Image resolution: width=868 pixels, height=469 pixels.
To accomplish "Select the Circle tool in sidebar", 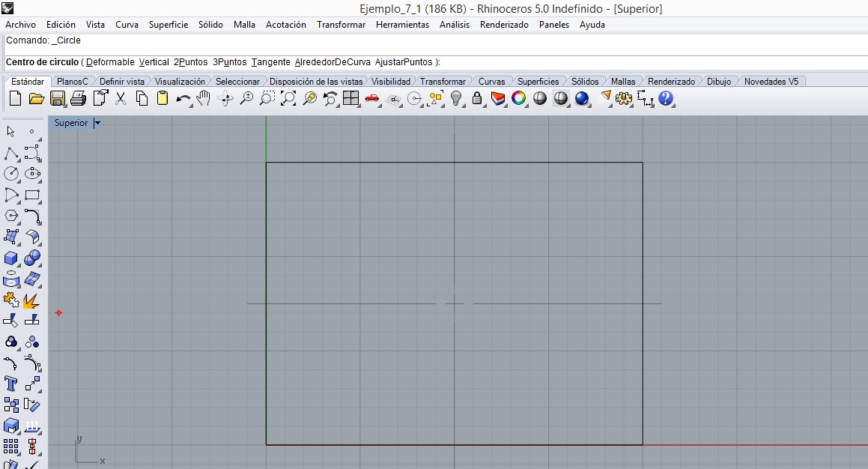I will (x=11, y=173).
